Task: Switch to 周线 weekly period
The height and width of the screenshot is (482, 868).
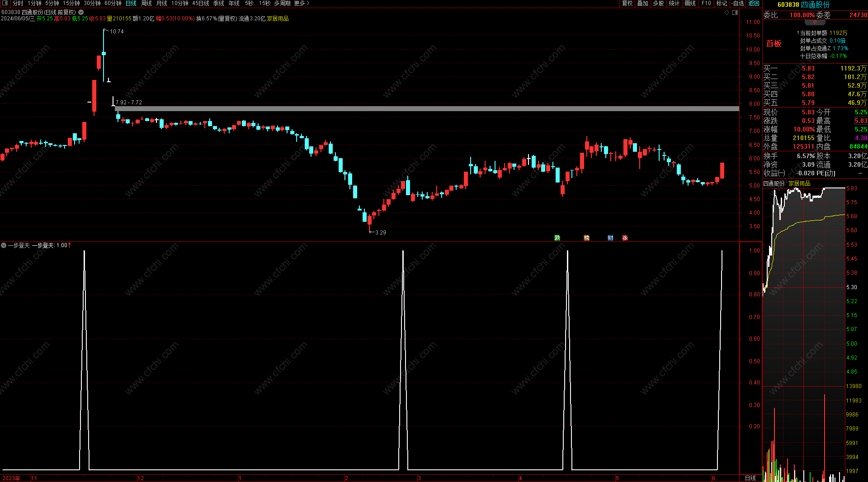Action: [146, 3]
